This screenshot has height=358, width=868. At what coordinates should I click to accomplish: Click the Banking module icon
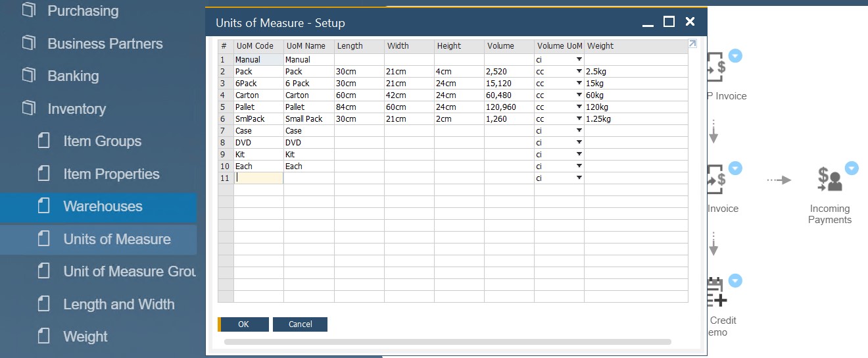tap(28, 76)
